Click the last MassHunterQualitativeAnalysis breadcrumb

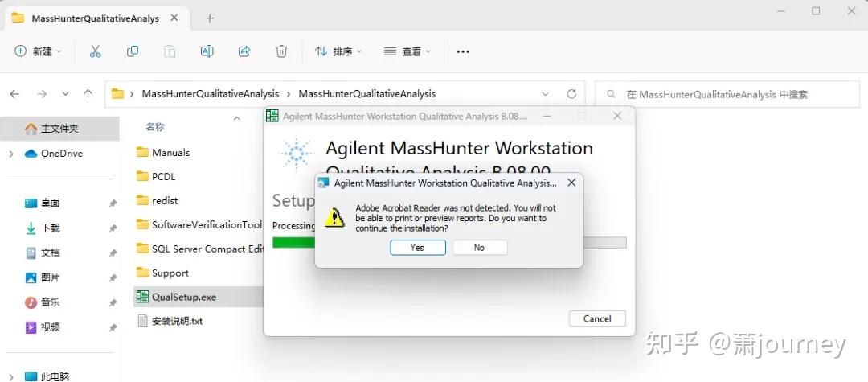tap(367, 94)
